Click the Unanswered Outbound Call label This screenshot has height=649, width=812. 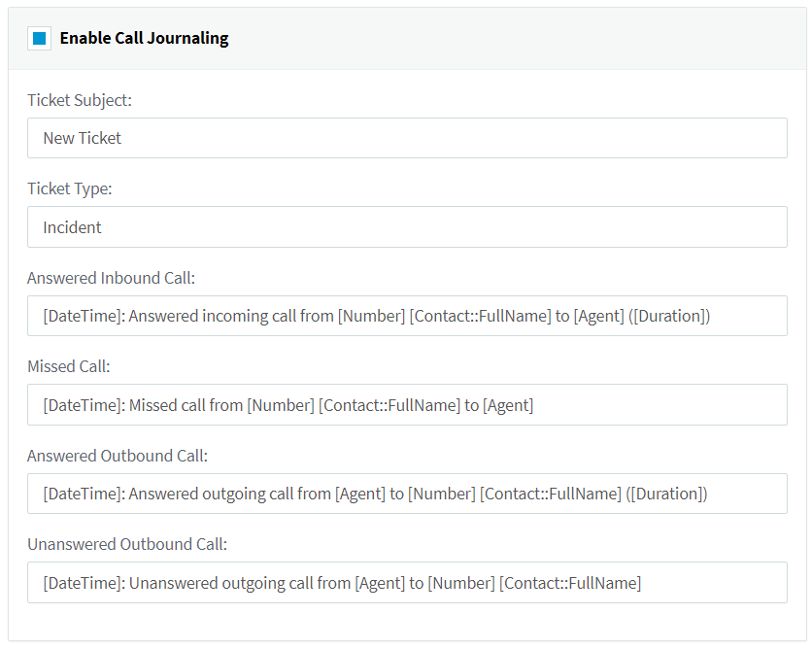click(x=127, y=544)
